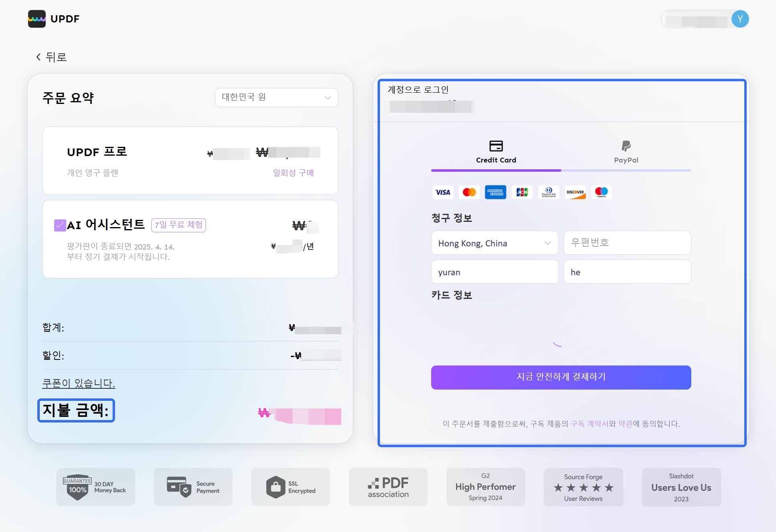Click the Slashdot Users Love Us badge
This screenshot has width=776, height=532.
tap(681, 487)
